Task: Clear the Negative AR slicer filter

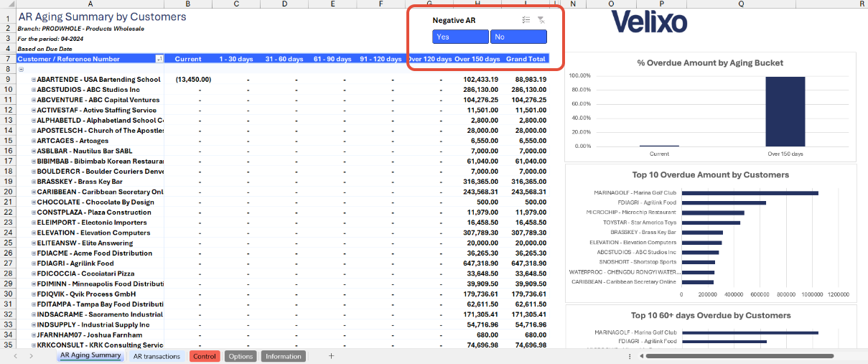Action: click(541, 20)
